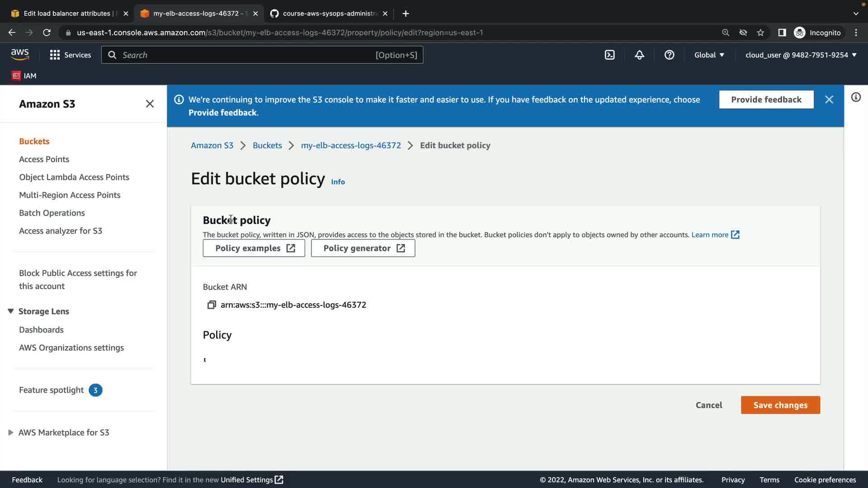Dismiss the blue feedback banner
This screenshot has height=488, width=868.
click(829, 100)
